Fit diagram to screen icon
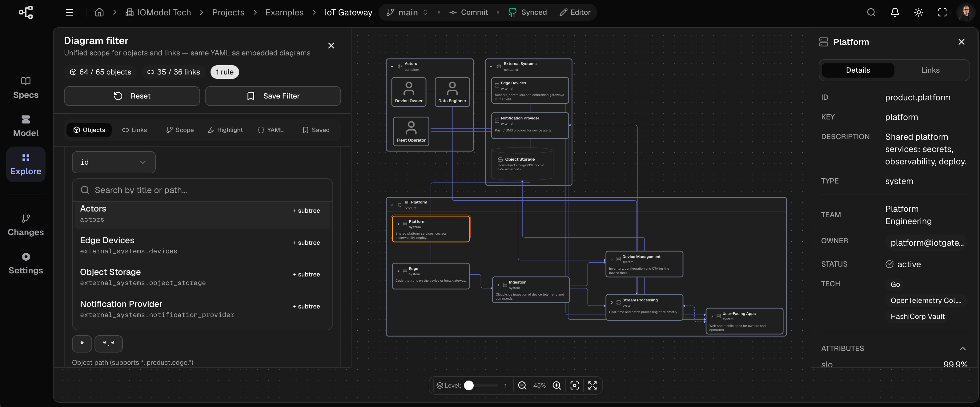 pos(592,385)
